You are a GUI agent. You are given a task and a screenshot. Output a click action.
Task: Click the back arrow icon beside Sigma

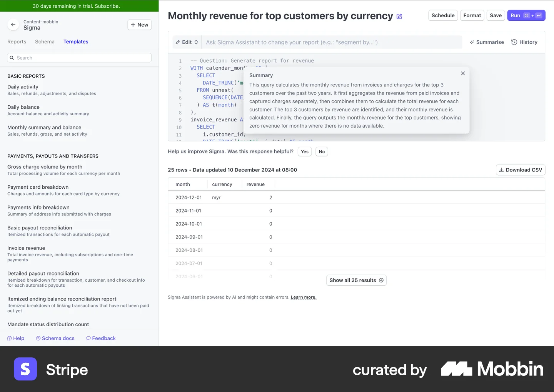13,25
